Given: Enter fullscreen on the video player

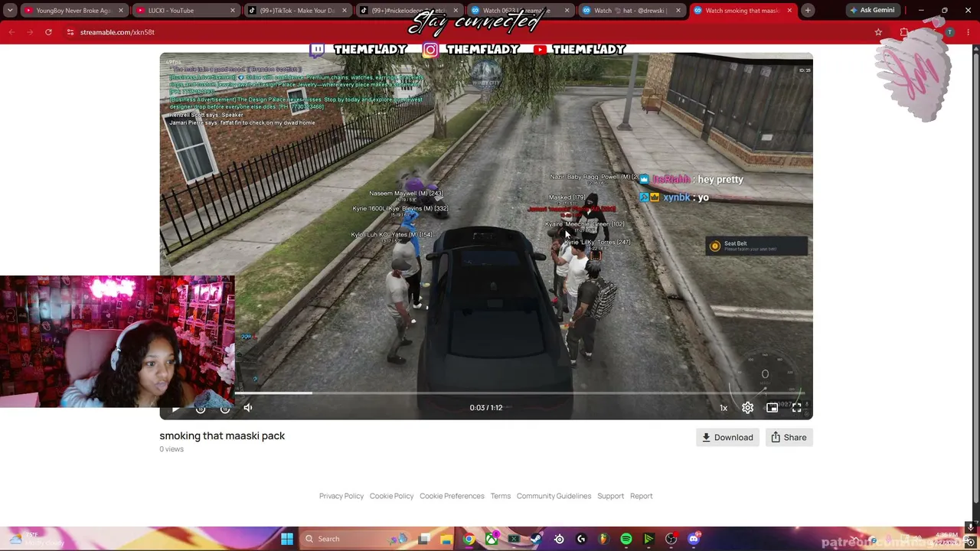Looking at the screenshot, I should click(x=796, y=408).
